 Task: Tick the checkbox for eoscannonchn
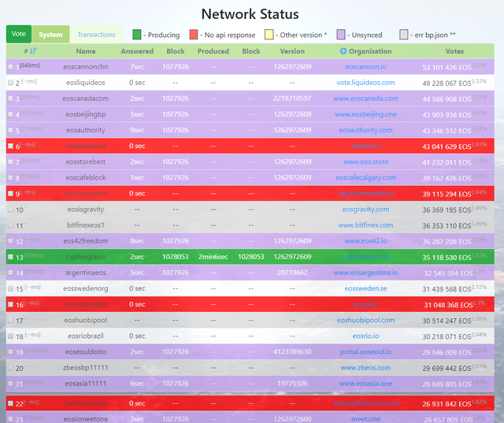pyautogui.click(x=10, y=67)
